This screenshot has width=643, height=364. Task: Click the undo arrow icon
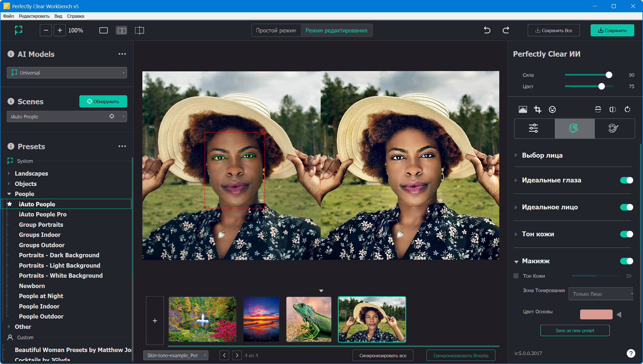click(487, 30)
